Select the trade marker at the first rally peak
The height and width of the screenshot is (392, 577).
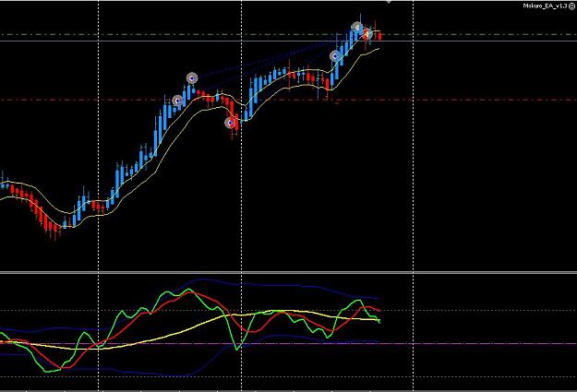tap(192, 78)
